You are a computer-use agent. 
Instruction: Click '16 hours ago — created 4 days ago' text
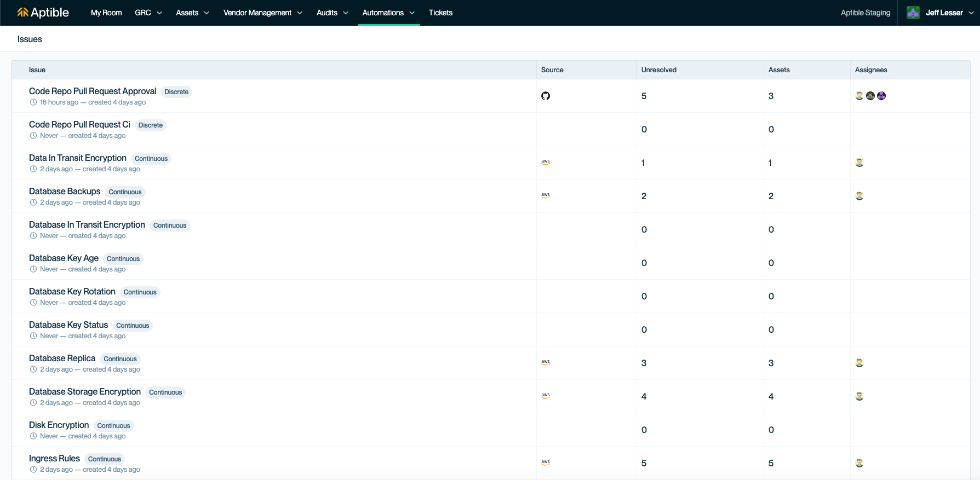click(x=93, y=102)
